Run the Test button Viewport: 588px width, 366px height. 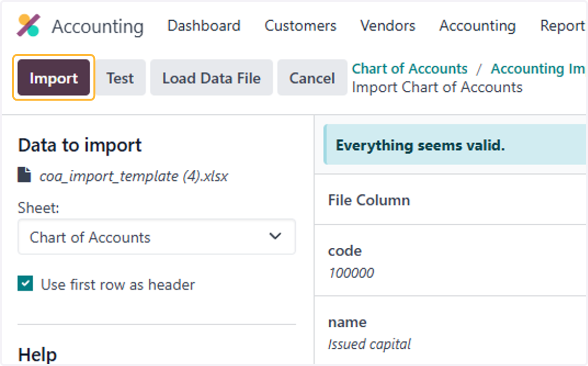coord(120,78)
